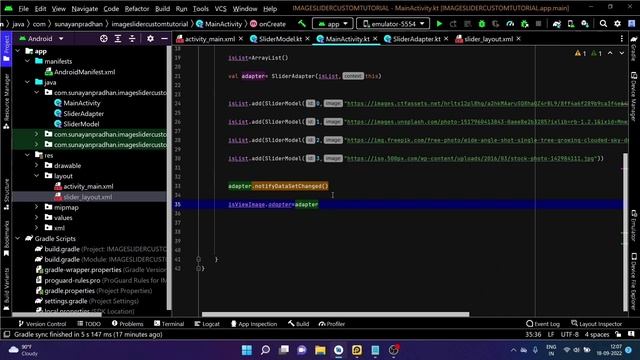Expand the values folder

(37, 218)
